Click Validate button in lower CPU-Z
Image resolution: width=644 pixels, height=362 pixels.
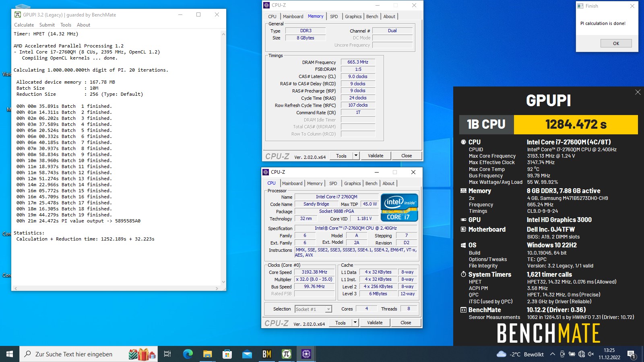375,323
